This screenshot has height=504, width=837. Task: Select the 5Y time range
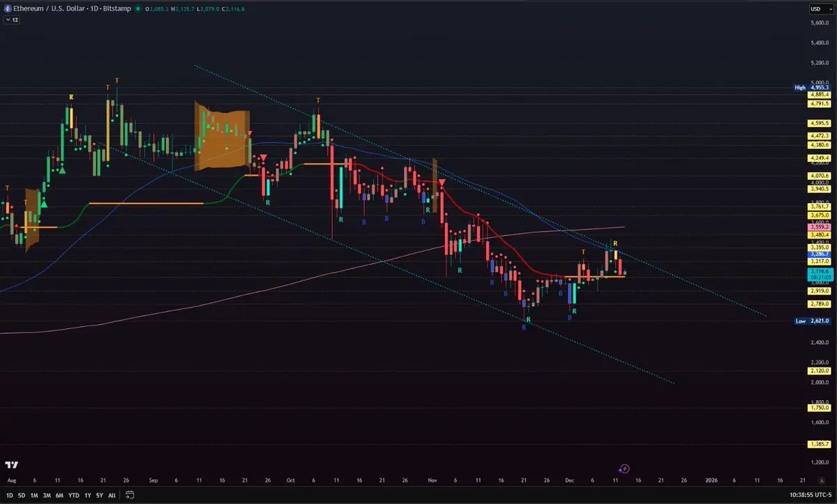click(x=100, y=494)
